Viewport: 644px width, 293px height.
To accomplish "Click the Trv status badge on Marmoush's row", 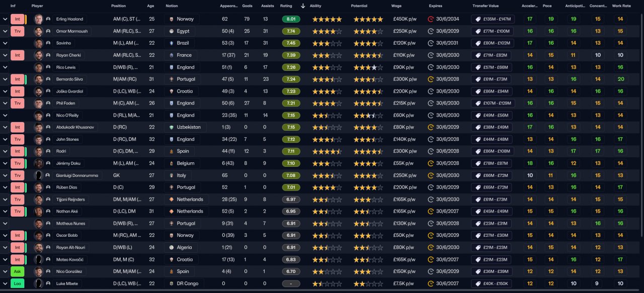I will tap(17, 31).
